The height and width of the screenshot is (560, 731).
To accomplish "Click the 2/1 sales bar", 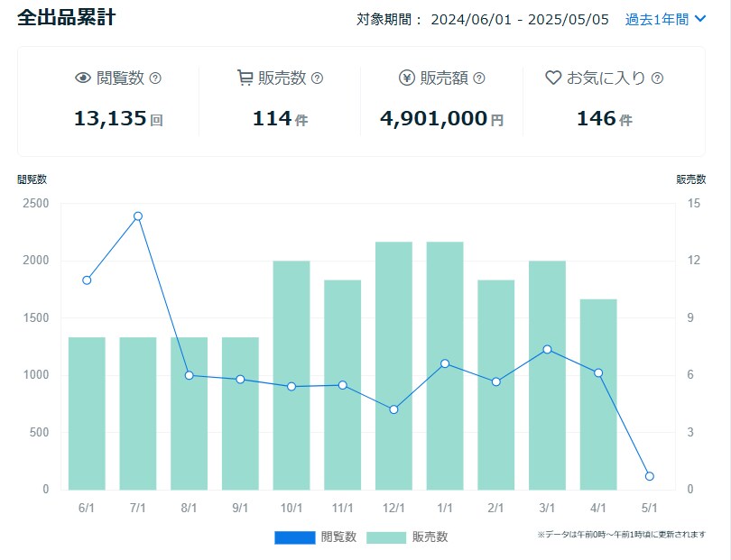I will click(496, 385).
